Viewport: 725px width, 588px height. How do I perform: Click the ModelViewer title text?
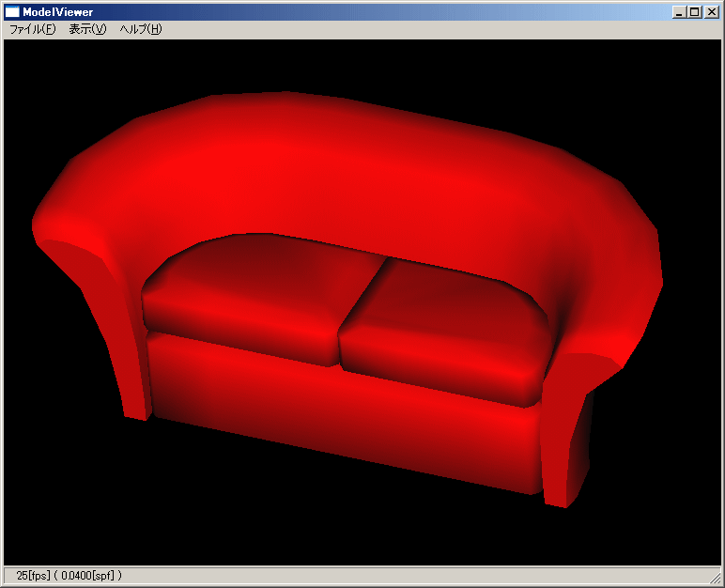(x=58, y=12)
